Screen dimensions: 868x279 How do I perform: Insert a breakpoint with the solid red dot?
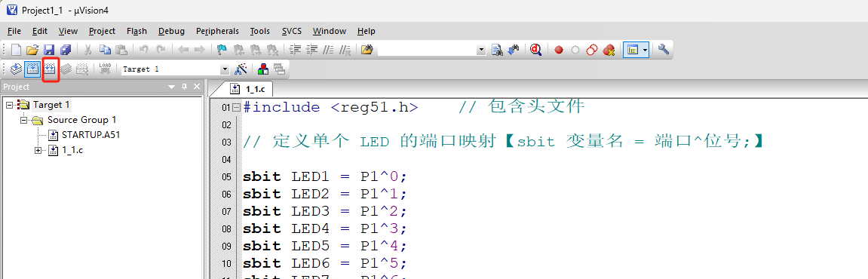point(559,50)
